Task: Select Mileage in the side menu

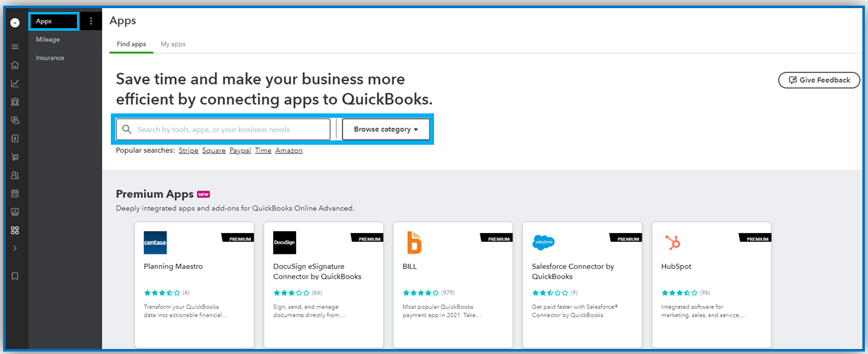Action: 48,39
